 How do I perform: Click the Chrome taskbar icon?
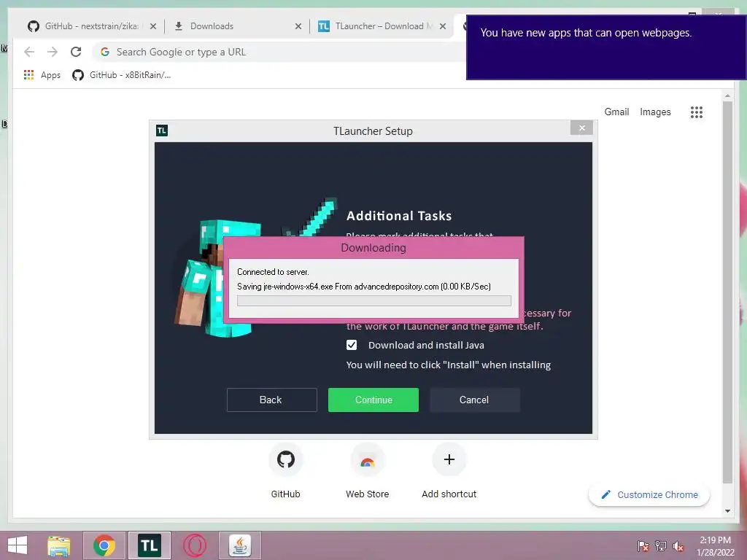click(104, 545)
